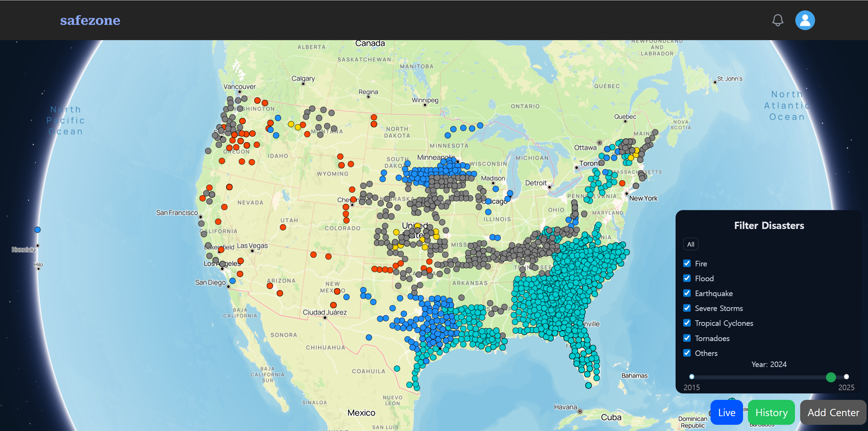Open the notifications bell icon

778,20
